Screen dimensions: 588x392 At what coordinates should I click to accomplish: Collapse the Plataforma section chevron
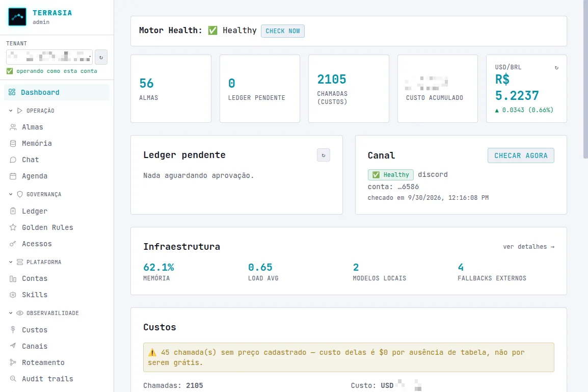coord(11,262)
